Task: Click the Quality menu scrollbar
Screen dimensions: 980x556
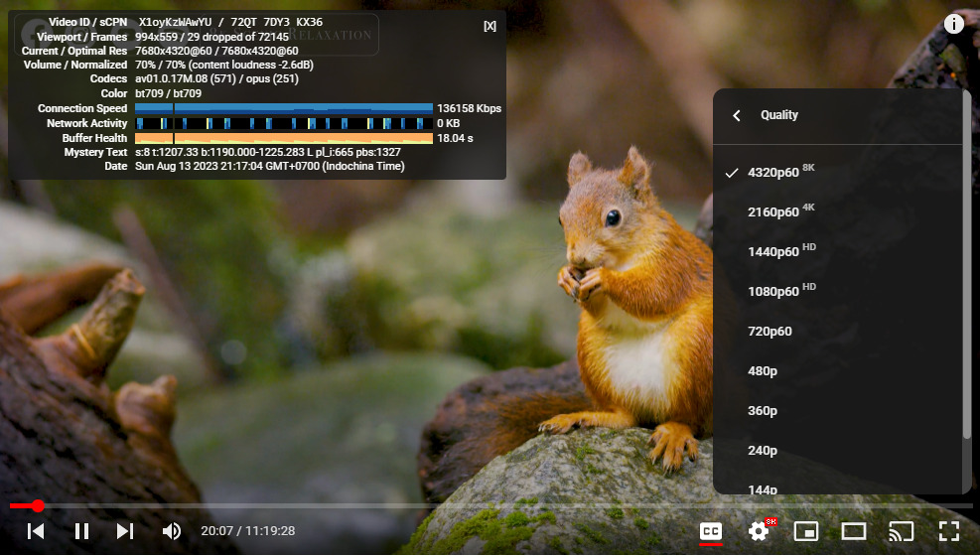Action: pos(967,264)
